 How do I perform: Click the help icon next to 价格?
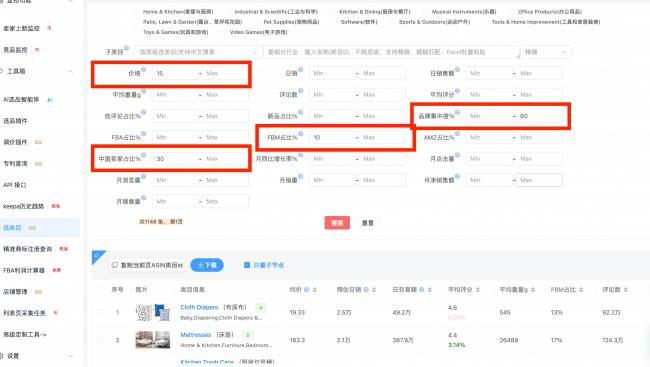point(143,69)
